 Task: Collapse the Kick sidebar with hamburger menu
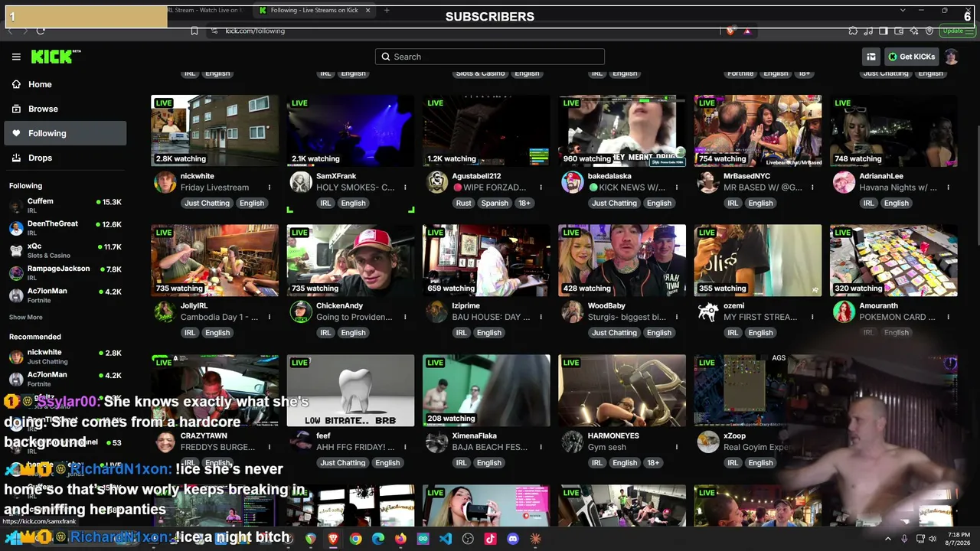[x=16, y=57]
